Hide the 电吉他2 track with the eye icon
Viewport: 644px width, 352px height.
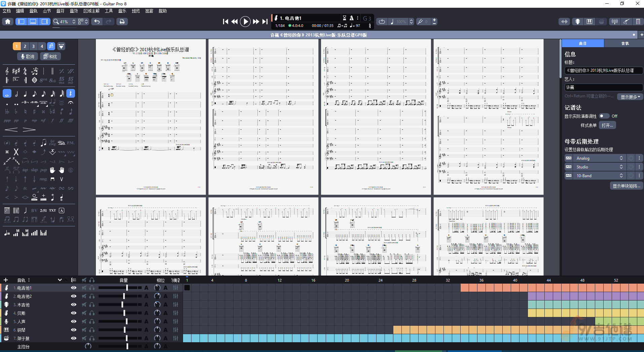tap(73, 296)
